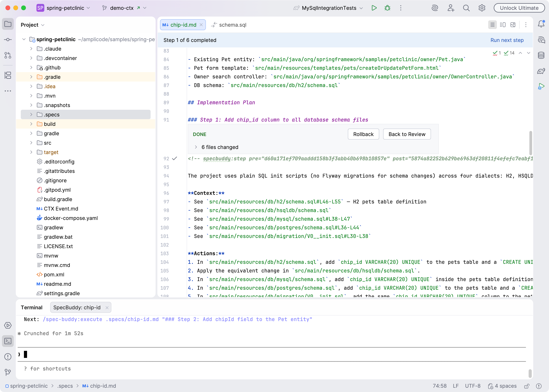Open the Database tool window icon
The height and width of the screenshot is (392, 549).
pyautogui.click(x=541, y=55)
